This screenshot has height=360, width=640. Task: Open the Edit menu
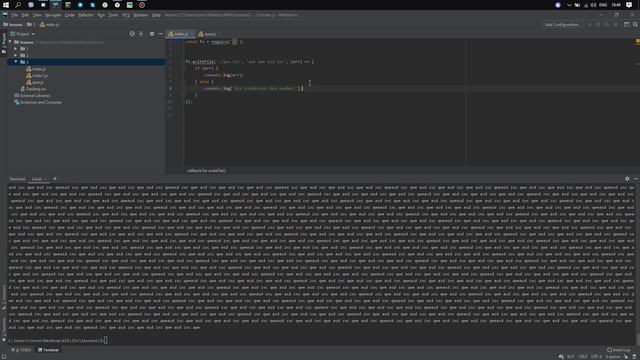(x=25, y=15)
